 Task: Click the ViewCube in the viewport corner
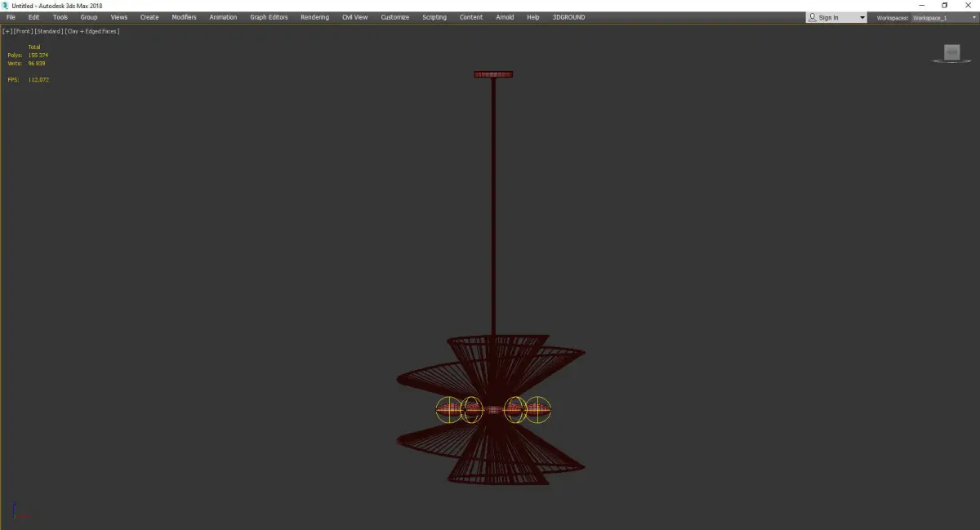(x=951, y=53)
